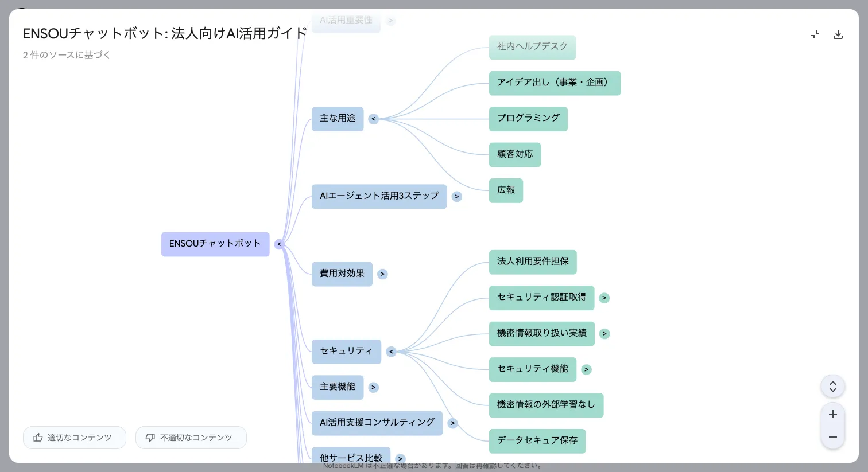The width and height of the screenshot is (868, 472).
Task: Select the 費用対効果 node
Action: tap(342, 274)
